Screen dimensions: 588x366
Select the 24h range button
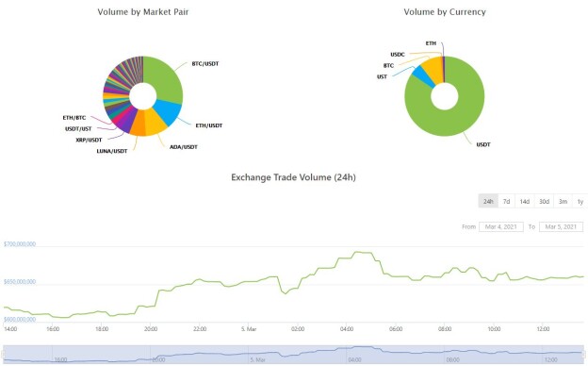(488, 201)
